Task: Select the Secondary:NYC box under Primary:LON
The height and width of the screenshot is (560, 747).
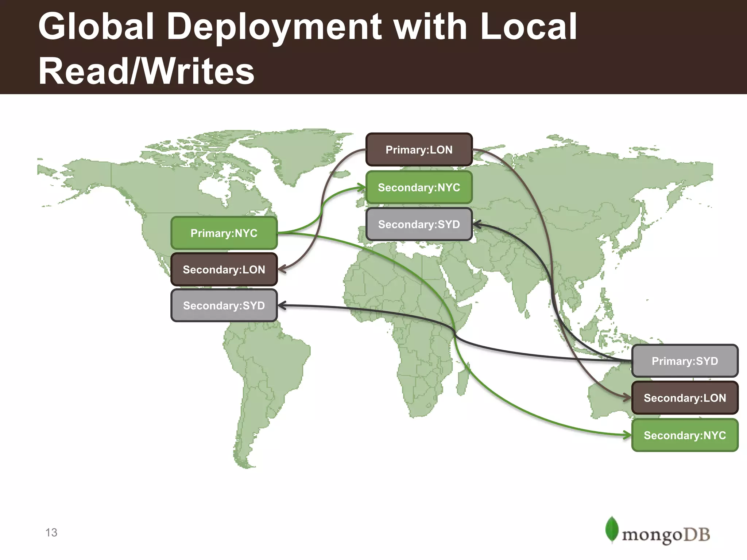Action: coord(419,187)
